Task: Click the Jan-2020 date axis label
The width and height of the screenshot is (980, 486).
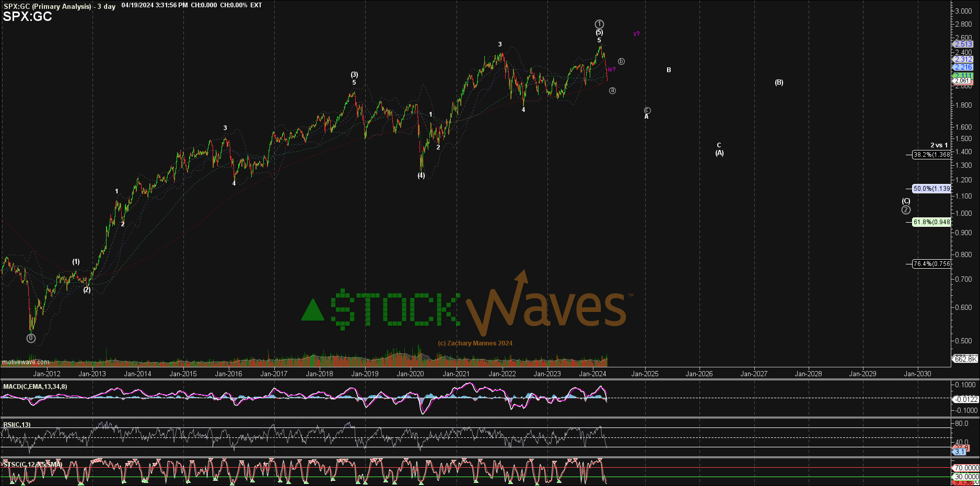Action: 410,374
